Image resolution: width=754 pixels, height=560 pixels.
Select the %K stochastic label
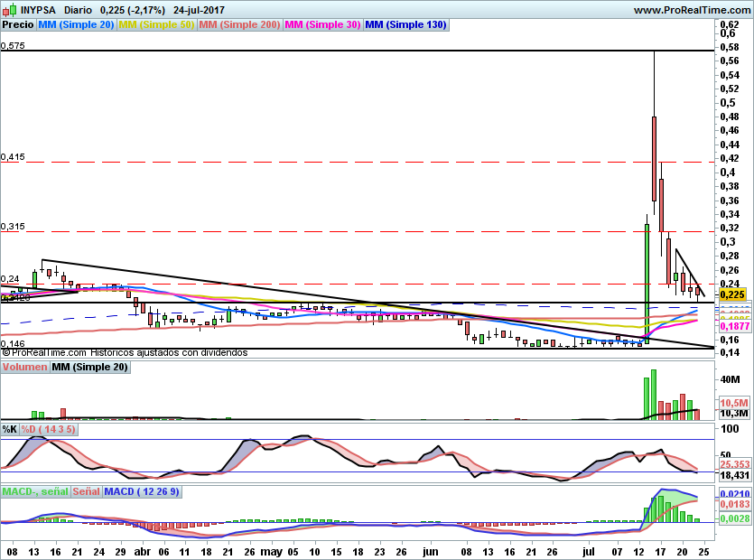pyautogui.click(x=10, y=429)
